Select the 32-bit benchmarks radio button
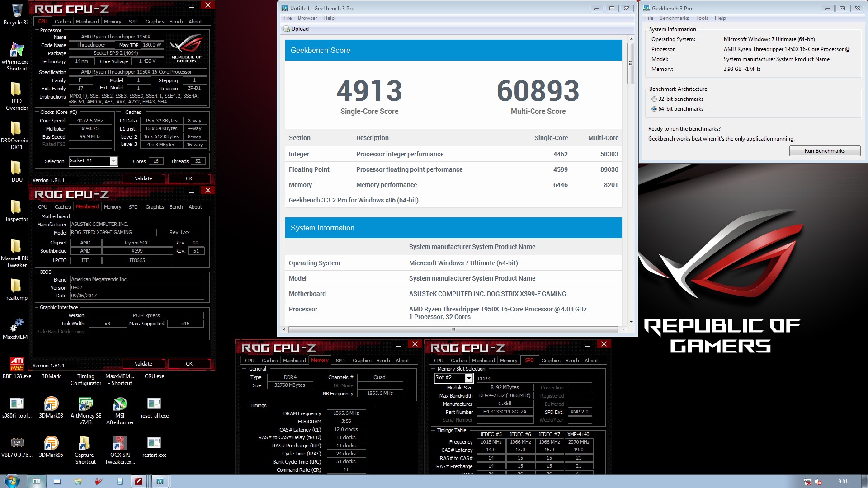868x488 pixels. [654, 99]
